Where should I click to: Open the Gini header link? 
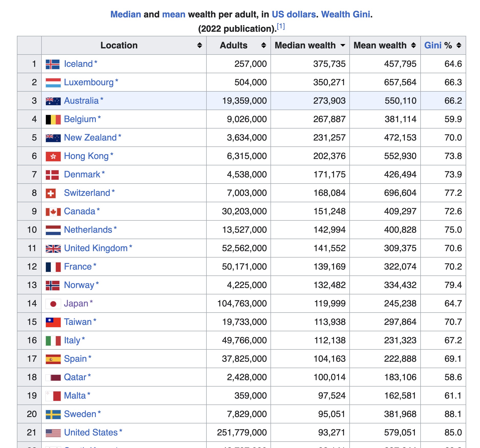pyautogui.click(x=433, y=45)
